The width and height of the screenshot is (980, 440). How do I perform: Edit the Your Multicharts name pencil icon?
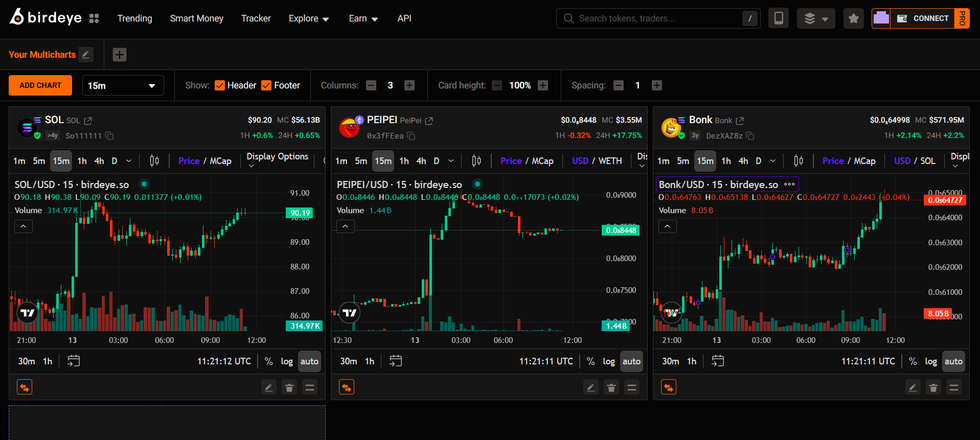coord(86,55)
